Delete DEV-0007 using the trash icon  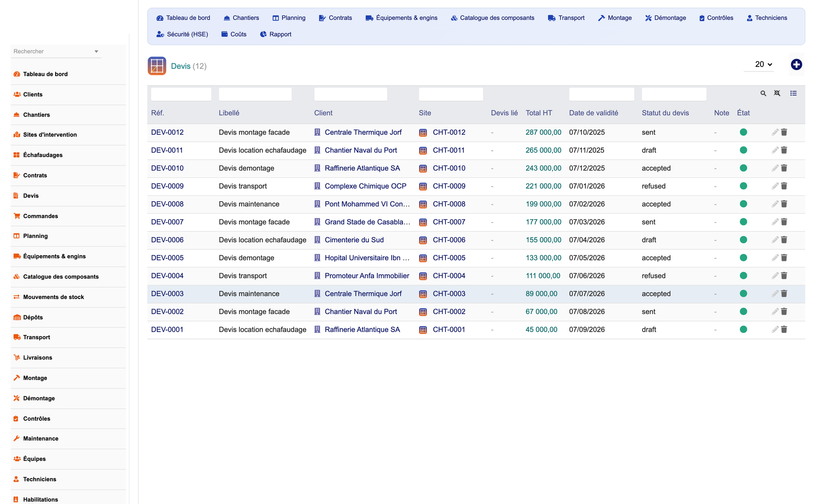click(x=784, y=222)
